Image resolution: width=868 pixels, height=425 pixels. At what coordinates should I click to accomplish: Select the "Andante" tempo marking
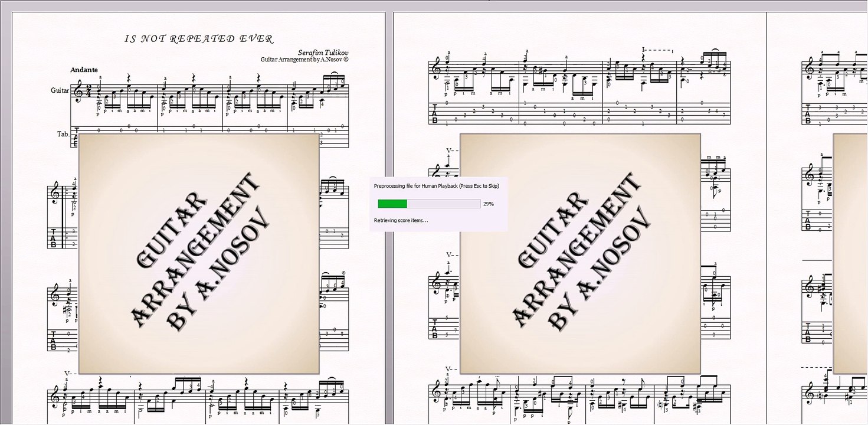pyautogui.click(x=84, y=70)
